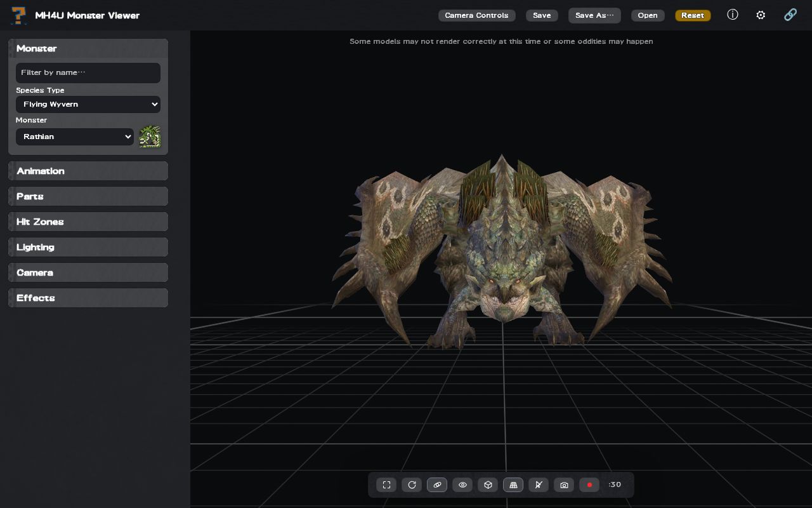Click the fullscreen frame icon in bottom toolbar
This screenshot has width=812, height=508.
(x=386, y=485)
